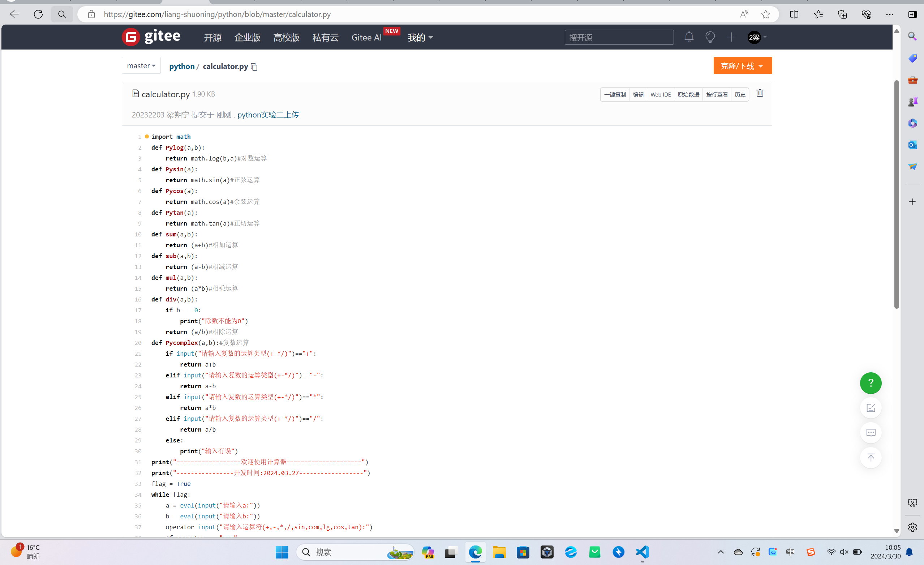Image resolution: width=924 pixels, height=565 pixels.
Task: Open the python实验二上传 commit link
Action: pos(268,115)
